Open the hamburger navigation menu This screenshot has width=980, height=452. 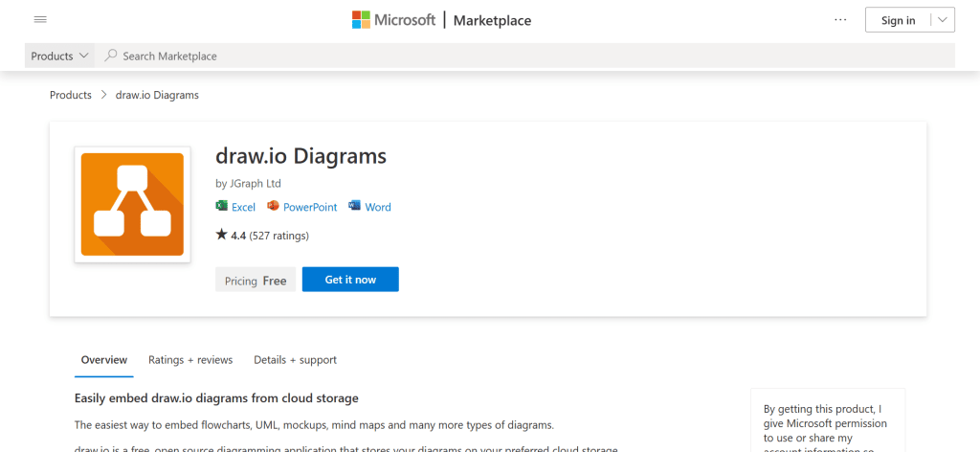(x=40, y=20)
